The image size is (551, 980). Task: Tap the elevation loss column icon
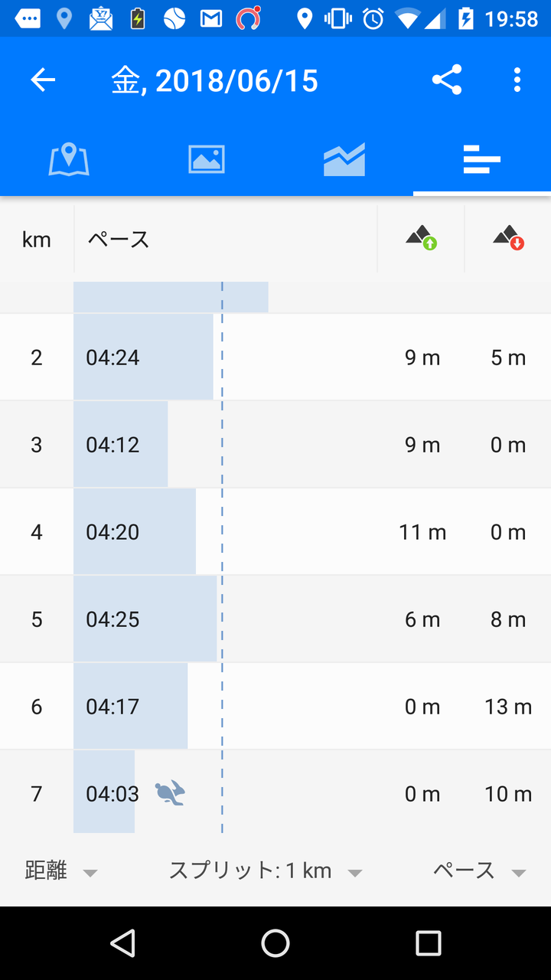click(x=508, y=238)
